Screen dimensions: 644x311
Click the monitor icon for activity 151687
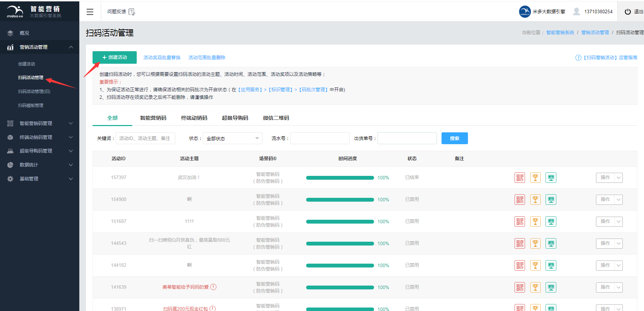(551, 221)
